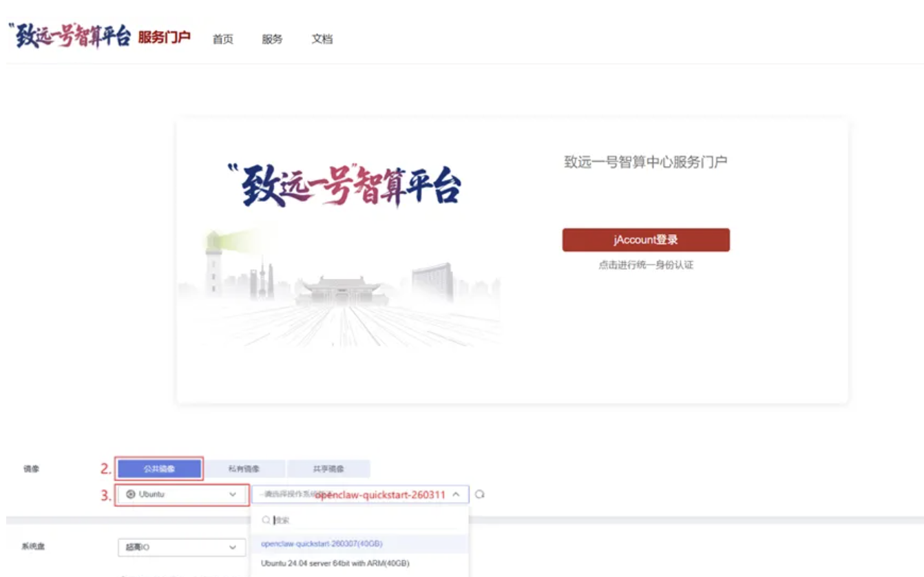Click the 致远一号智算平台 logo in header

tap(69, 36)
